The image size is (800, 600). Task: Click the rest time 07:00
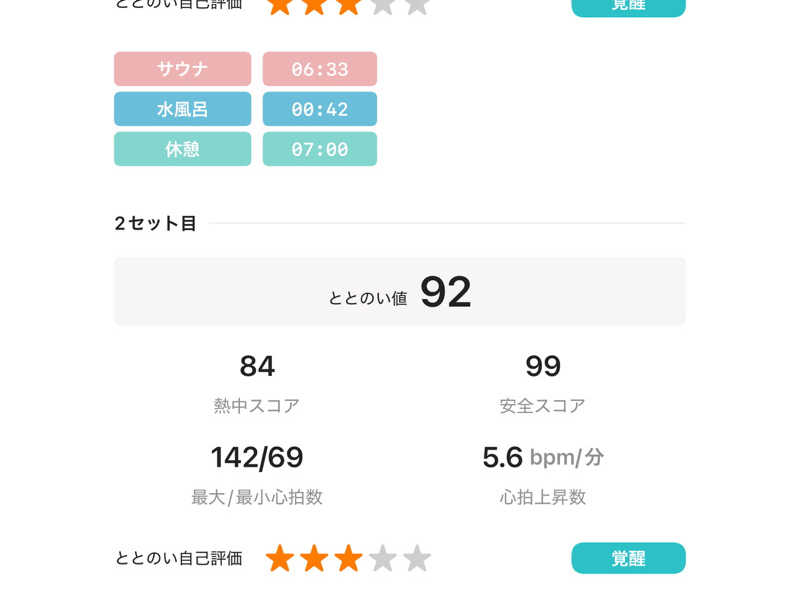tap(320, 149)
